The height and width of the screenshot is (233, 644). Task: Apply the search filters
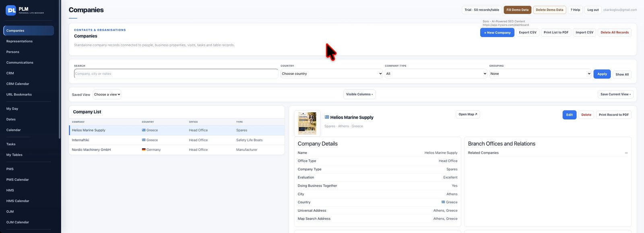tap(602, 74)
